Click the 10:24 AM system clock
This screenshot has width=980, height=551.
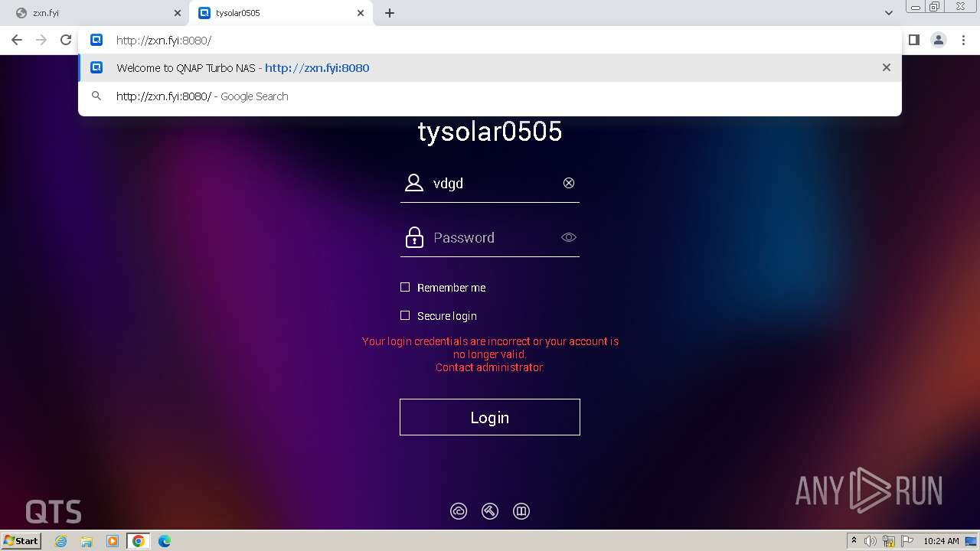(x=941, y=541)
